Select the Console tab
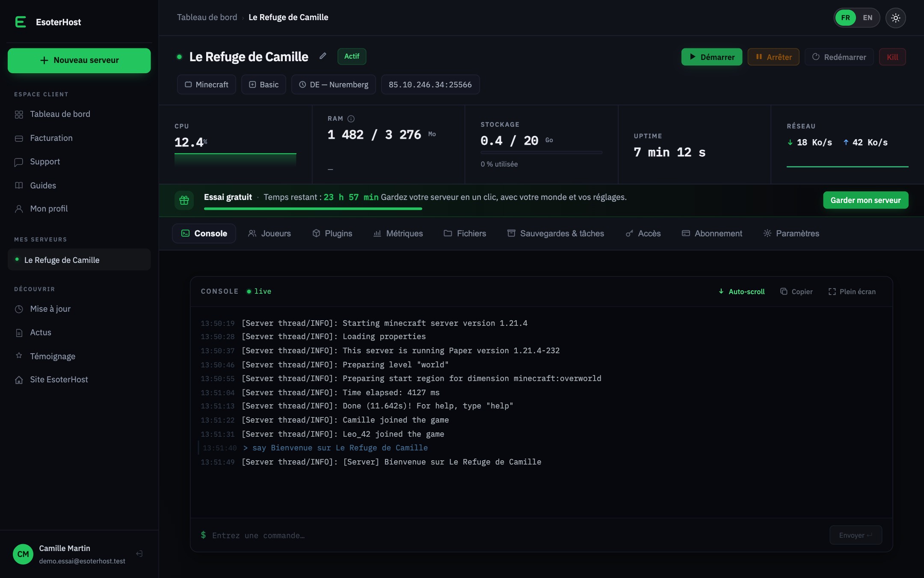The height and width of the screenshot is (578, 924). point(204,233)
